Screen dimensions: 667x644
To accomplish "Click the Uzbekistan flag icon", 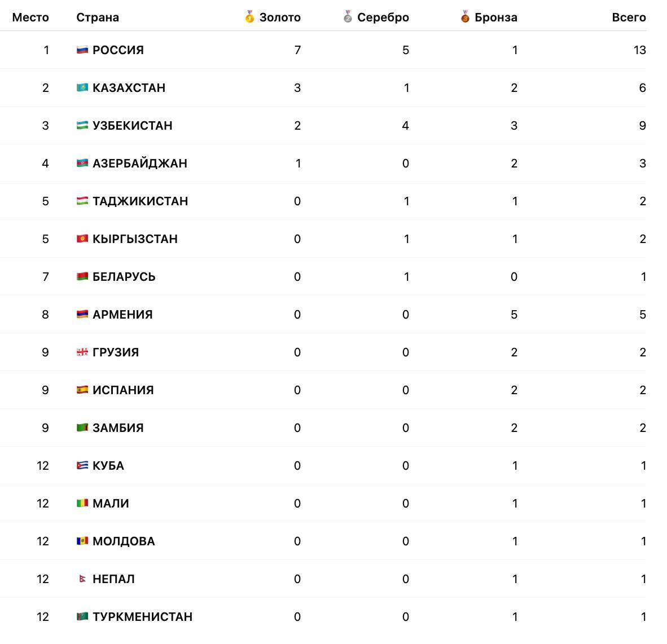I will [82, 126].
